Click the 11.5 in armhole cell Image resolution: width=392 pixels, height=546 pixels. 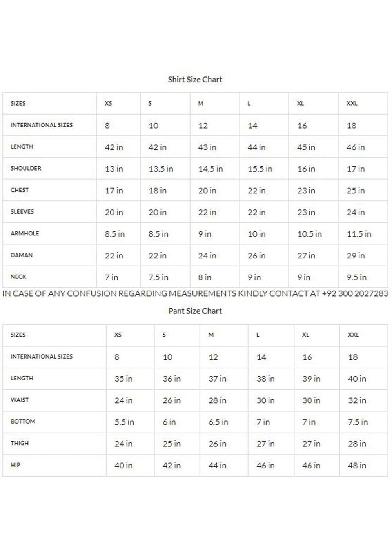click(x=359, y=234)
